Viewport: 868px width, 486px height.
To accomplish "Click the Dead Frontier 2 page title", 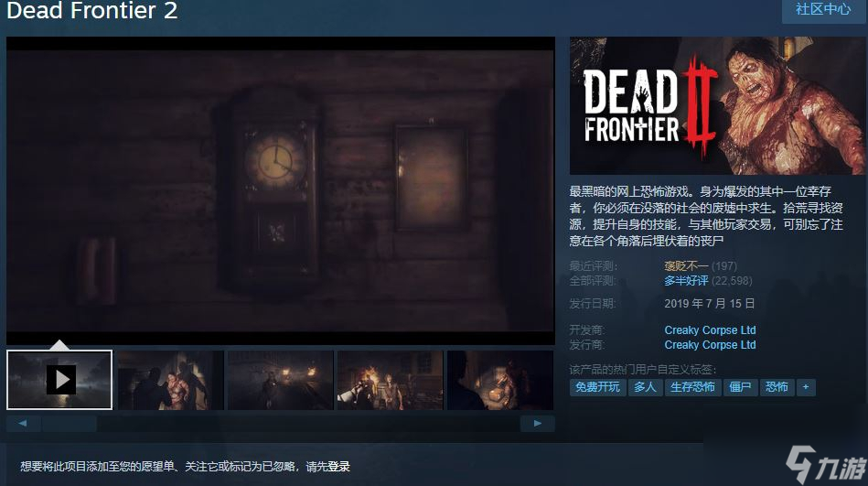I will click(91, 11).
